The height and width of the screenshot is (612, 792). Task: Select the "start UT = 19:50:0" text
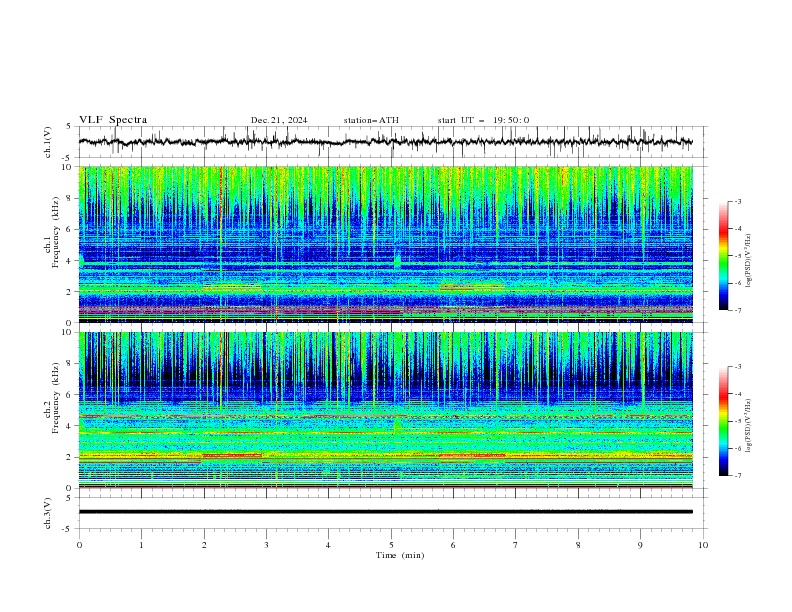tap(483, 120)
